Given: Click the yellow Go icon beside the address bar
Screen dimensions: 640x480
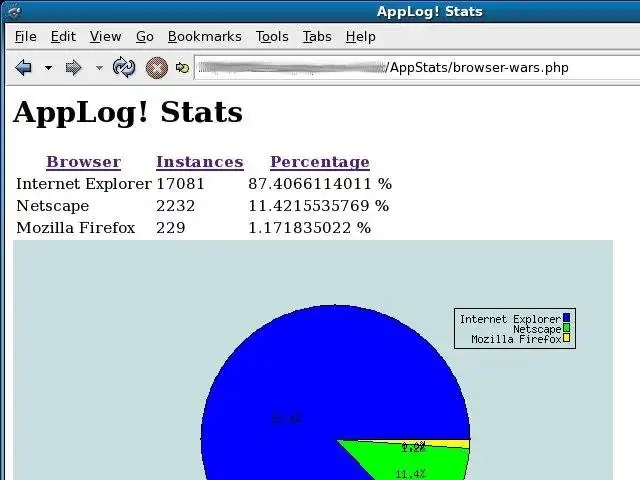Looking at the screenshot, I should pyautogui.click(x=182, y=68).
